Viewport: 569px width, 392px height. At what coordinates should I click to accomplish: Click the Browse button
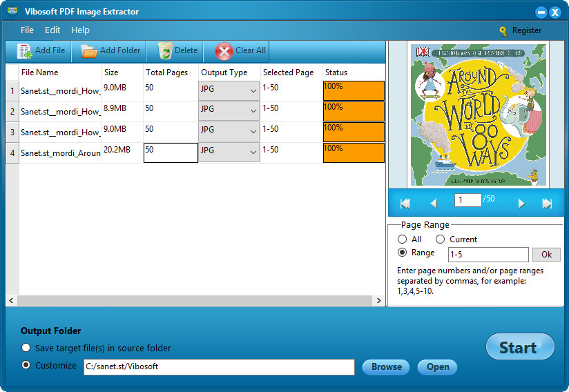coord(386,367)
